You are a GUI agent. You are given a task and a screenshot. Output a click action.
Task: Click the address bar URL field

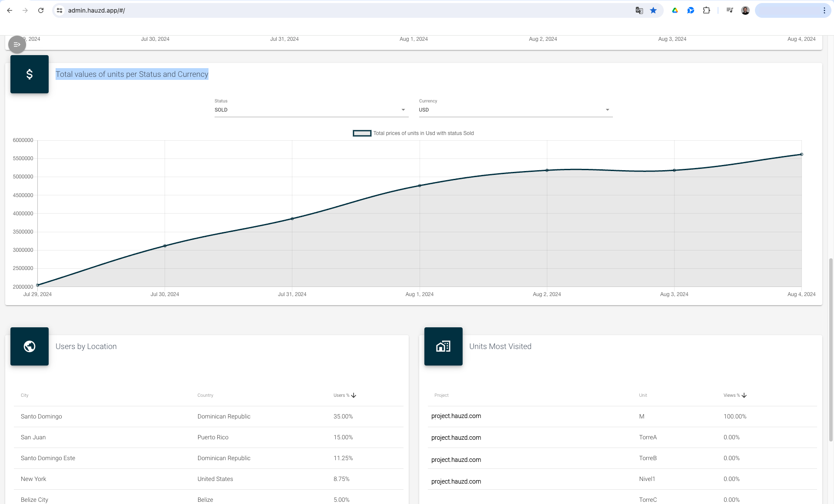(x=304, y=10)
